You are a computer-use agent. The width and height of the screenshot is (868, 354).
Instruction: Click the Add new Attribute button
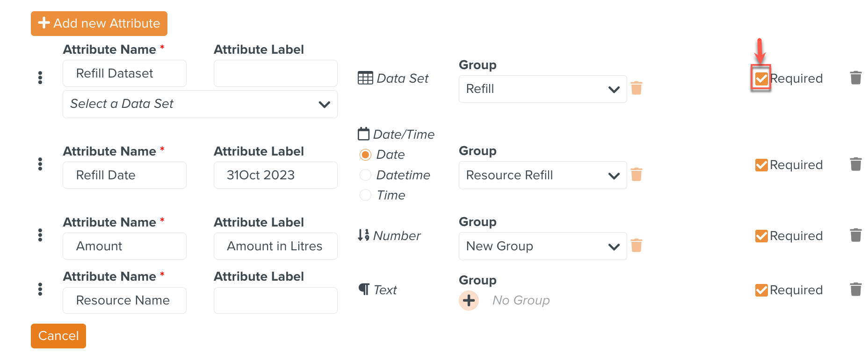coord(99,23)
